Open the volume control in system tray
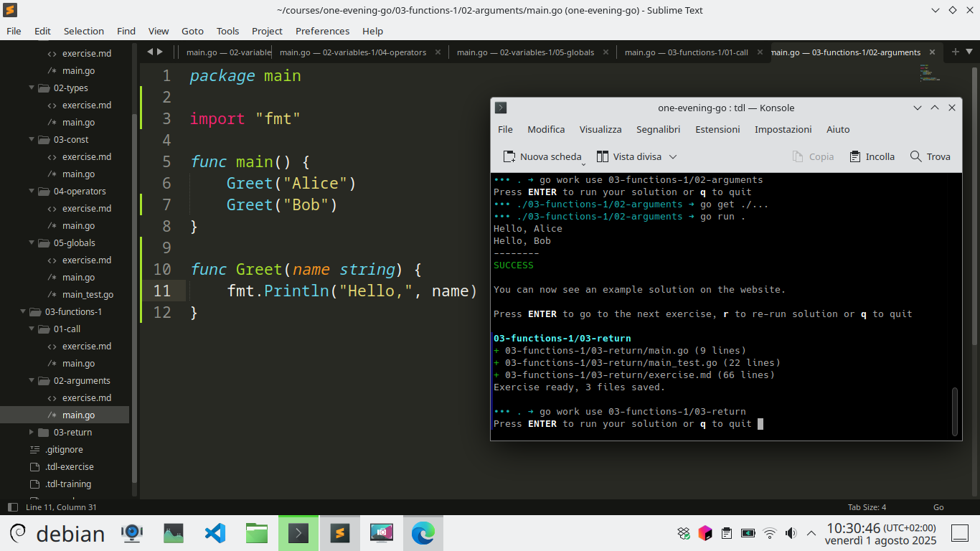 click(x=791, y=533)
